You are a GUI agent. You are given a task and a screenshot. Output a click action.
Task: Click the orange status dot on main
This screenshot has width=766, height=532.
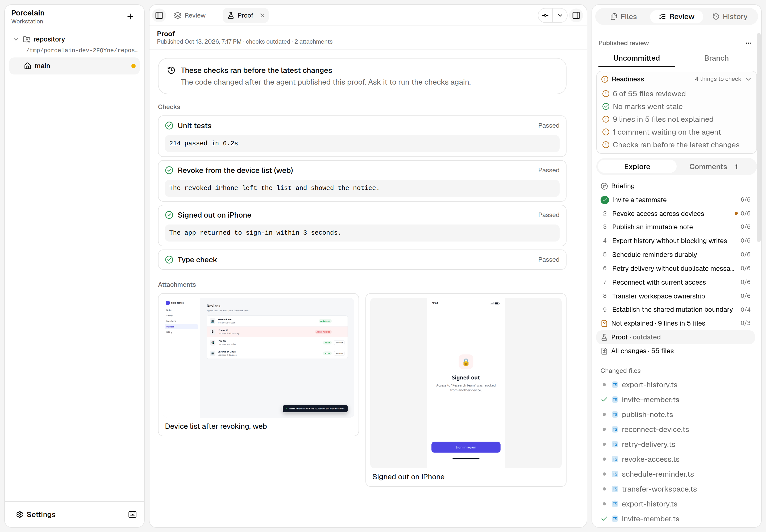point(133,66)
